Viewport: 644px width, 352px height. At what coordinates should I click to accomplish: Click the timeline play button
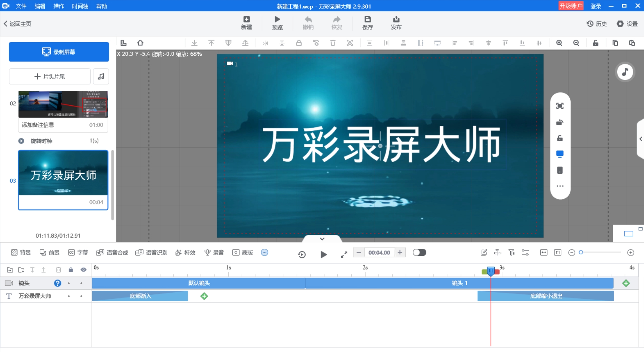pyautogui.click(x=323, y=254)
